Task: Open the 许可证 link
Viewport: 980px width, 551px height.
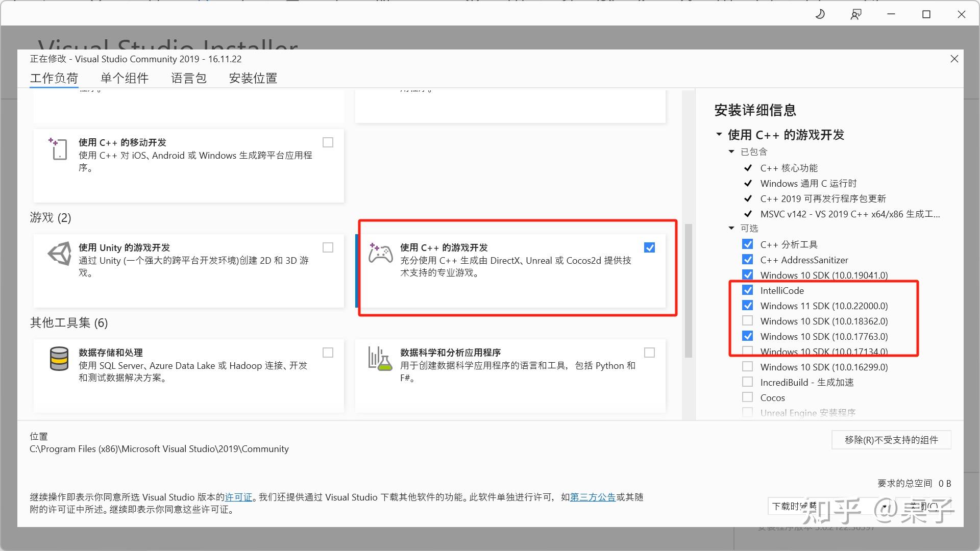Action: (238, 496)
